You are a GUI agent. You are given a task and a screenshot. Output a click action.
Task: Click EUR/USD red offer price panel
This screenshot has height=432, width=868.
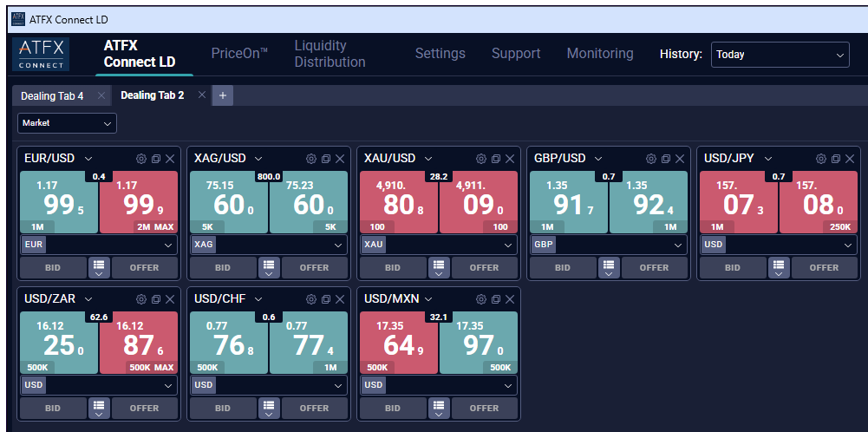pos(138,201)
